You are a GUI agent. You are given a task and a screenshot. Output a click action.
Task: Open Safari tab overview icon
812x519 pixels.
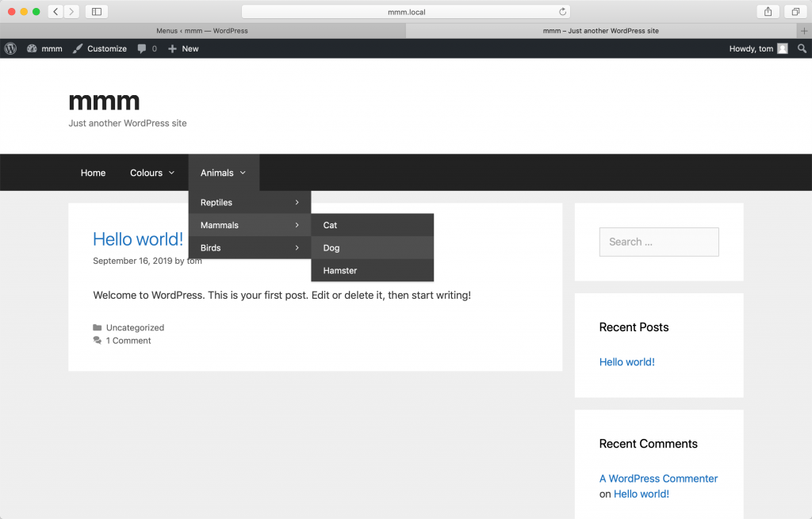[795, 11]
